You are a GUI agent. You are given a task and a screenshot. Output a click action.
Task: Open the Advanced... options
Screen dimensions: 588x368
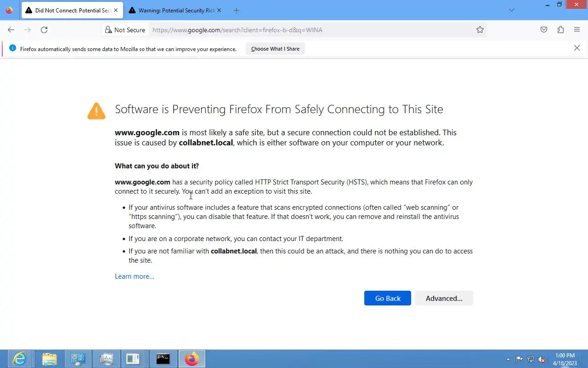444,298
